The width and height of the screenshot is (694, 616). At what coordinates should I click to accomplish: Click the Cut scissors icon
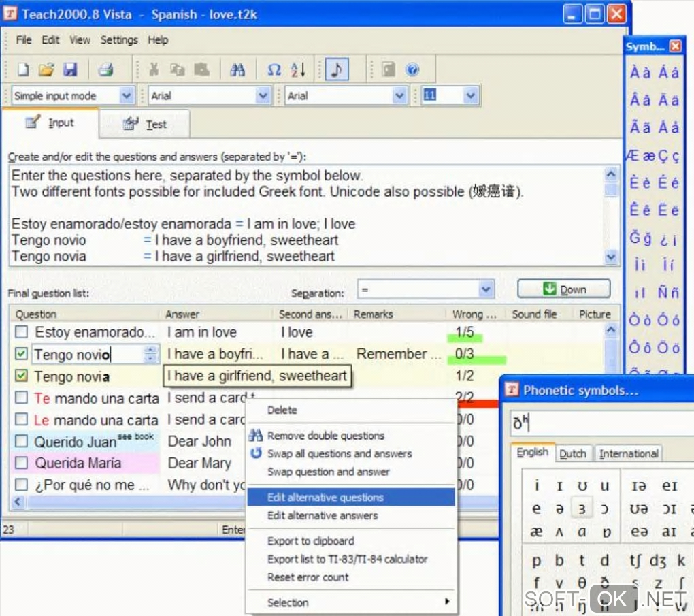[154, 69]
